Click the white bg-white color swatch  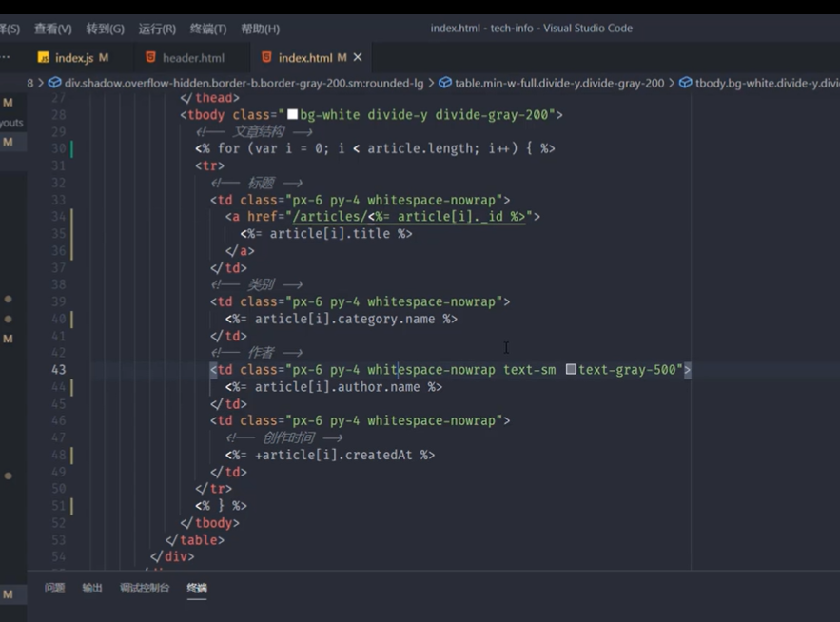tap(292, 114)
